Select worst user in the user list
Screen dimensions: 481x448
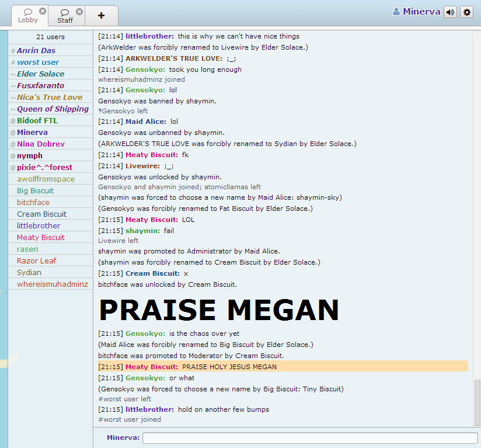tap(51, 62)
